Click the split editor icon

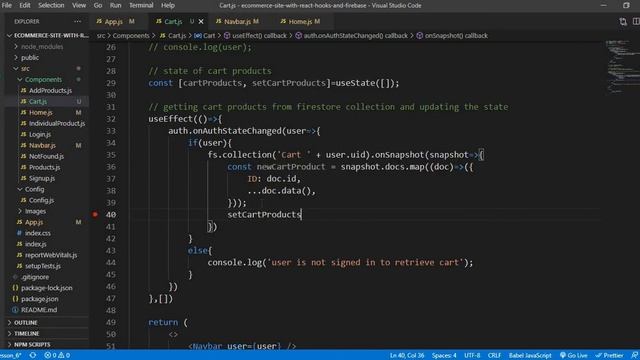tap(636, 21)
